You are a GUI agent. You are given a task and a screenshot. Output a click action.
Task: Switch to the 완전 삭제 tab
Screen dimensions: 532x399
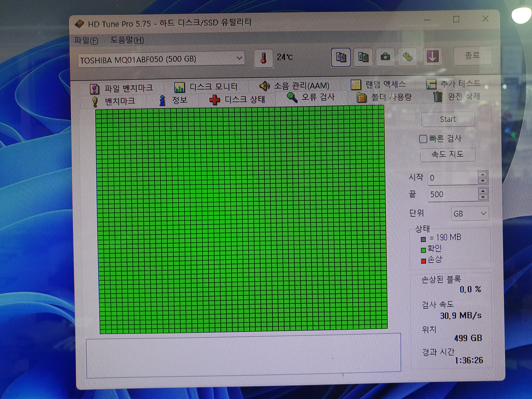point(457,97)
